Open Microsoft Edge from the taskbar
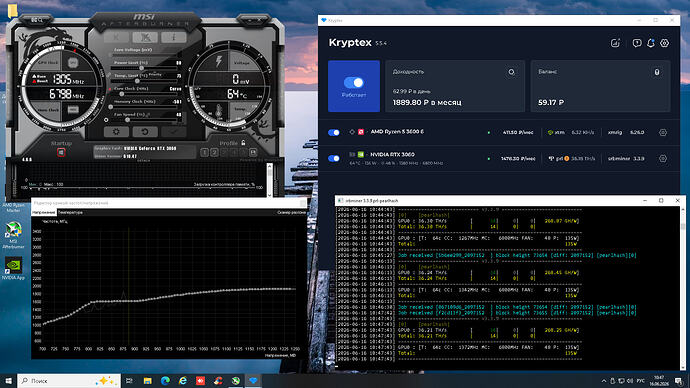Viewport: 690px width, 388px height. coord(165,381)
